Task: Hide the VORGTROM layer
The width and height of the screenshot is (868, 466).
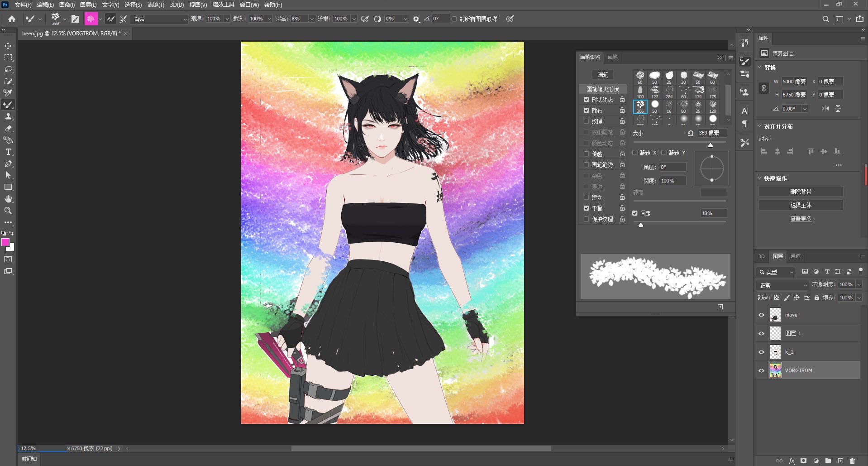Action: [761, 370]
